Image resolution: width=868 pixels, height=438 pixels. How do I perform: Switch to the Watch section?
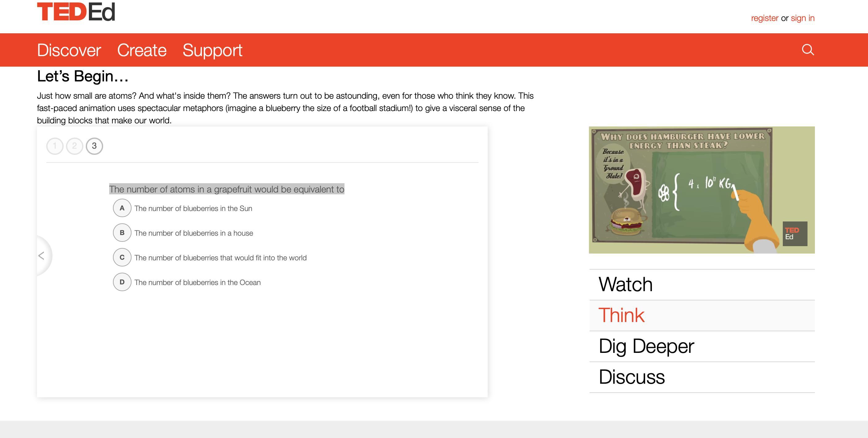point(625,284)
